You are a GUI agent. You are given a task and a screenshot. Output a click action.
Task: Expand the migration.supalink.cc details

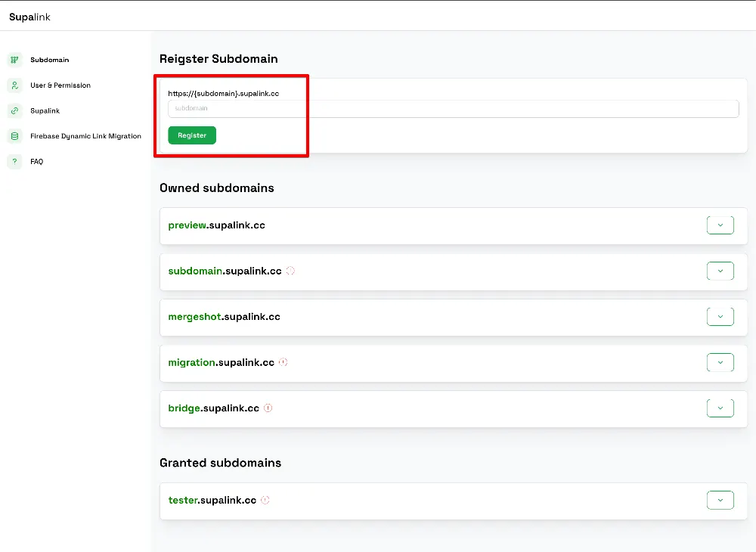pyautogui.click(x=720, y=362)
